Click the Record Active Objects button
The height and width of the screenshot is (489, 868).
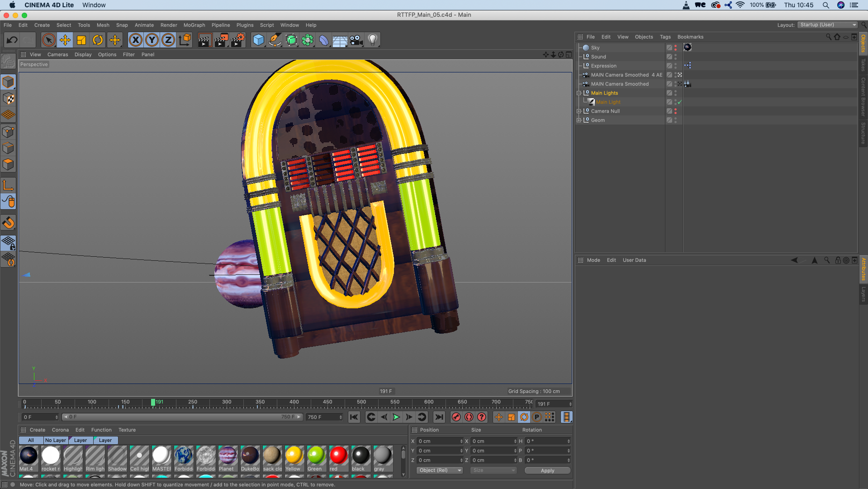456,417
